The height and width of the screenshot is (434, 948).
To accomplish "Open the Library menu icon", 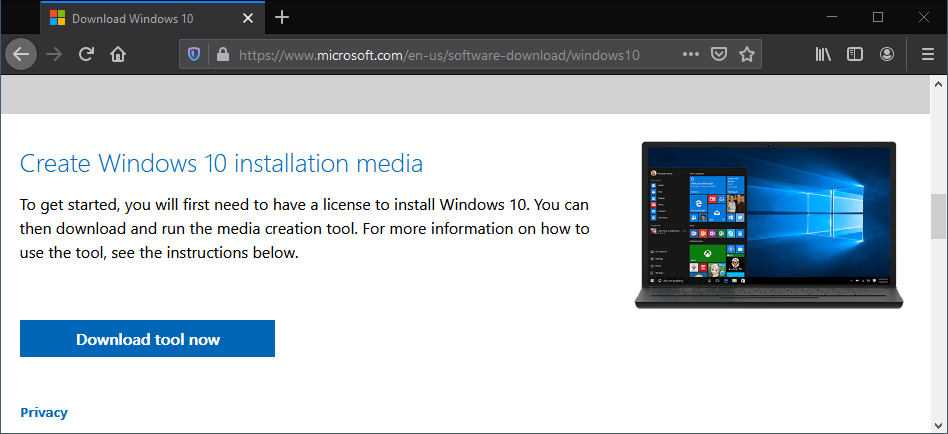I will pos(823,55).
